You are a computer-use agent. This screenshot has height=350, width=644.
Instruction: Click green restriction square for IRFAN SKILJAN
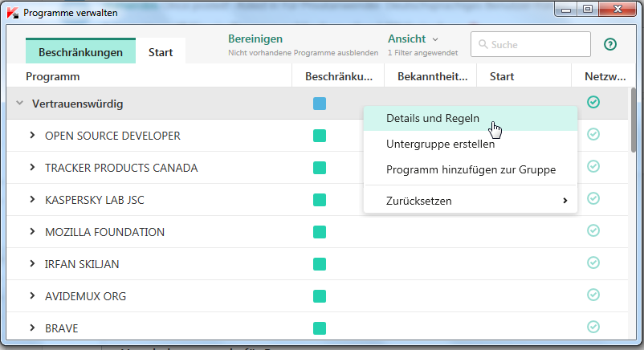[320, 264]
